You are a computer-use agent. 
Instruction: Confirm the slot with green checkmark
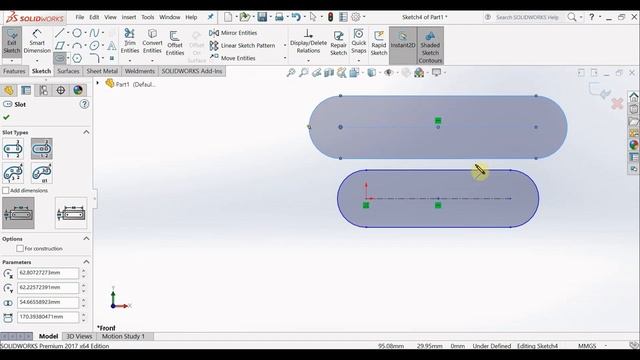pyautogui.click(x=6, y=118)
